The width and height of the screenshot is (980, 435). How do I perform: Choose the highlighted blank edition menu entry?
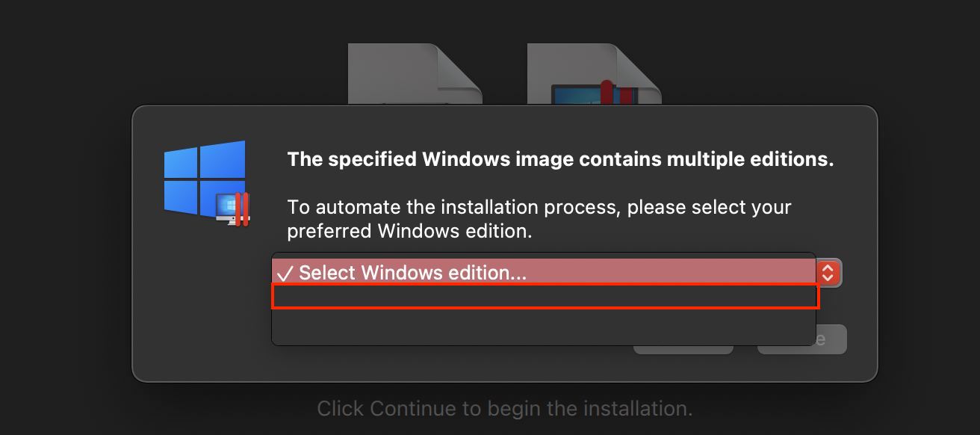tap(545, 297)
